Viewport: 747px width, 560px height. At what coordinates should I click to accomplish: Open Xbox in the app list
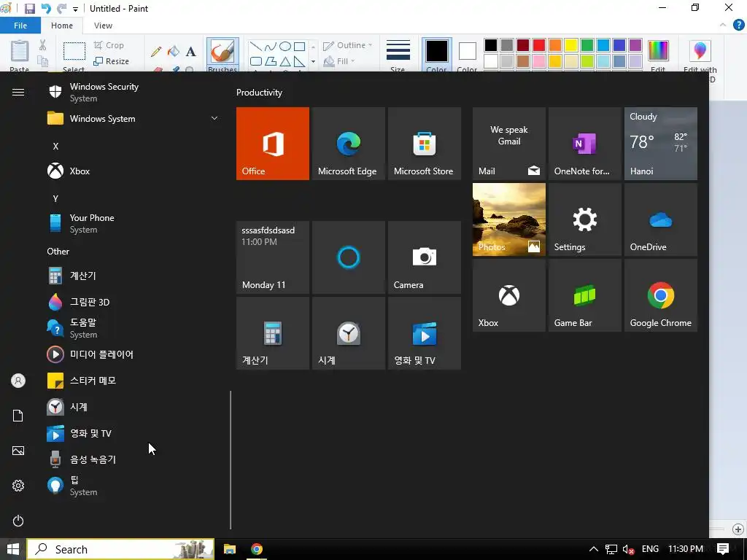coord(133,171)
